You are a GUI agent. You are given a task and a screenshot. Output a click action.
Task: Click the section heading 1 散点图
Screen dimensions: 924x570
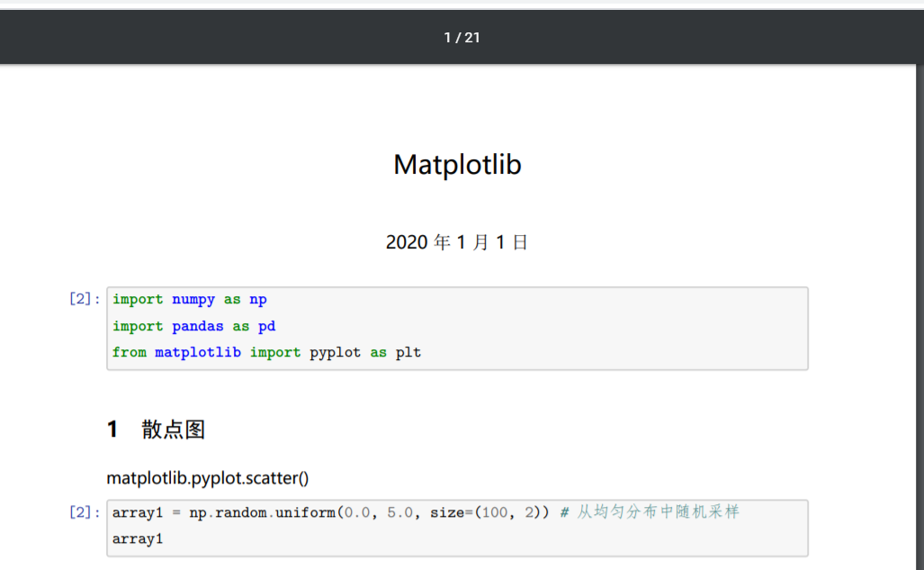tap(157, 430)
